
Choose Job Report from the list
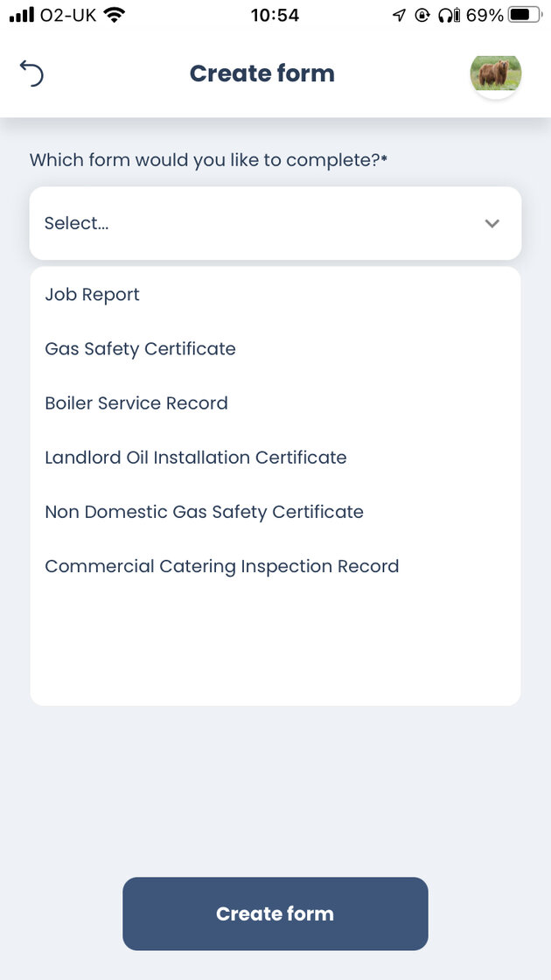pyautogui.click(x=93, y=295)
